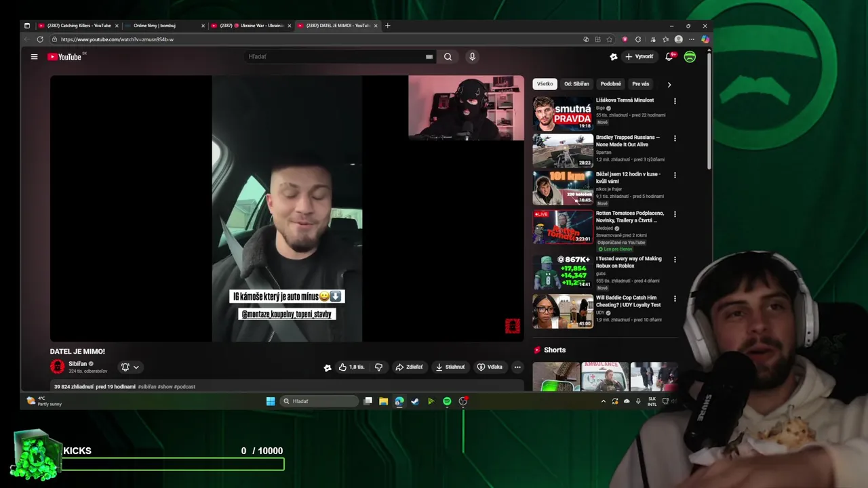Close the Catching Killers tab
Image resolution: width=868 pixels, height=488 pixels.
[117, 26]
